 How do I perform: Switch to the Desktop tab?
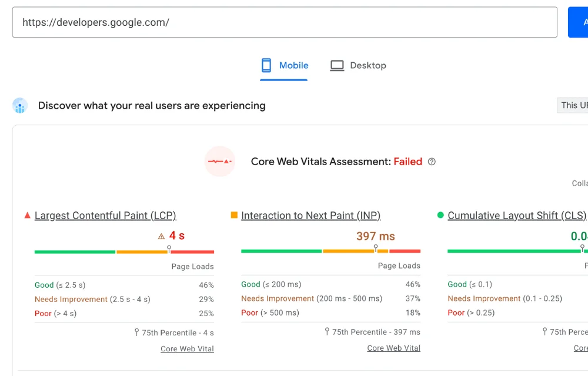coord(358,65)
